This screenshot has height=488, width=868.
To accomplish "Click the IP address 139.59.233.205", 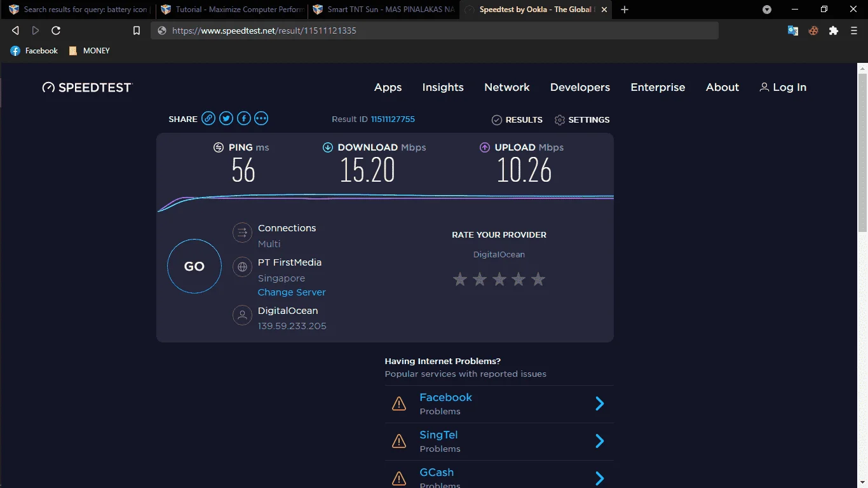I will click(292, 326).
